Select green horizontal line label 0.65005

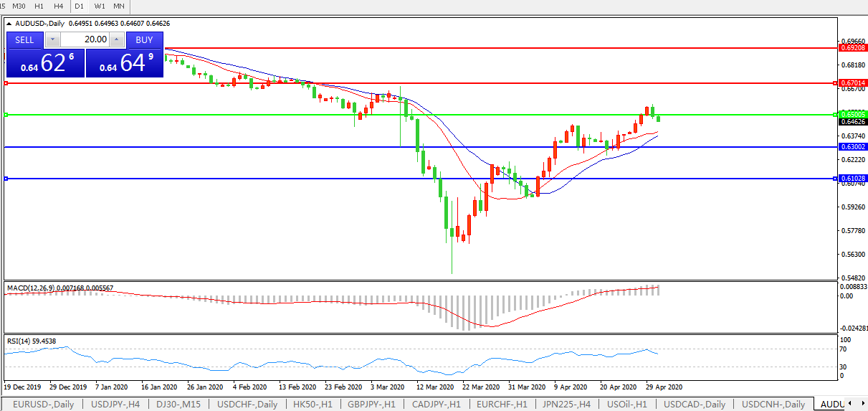[852, 114]
